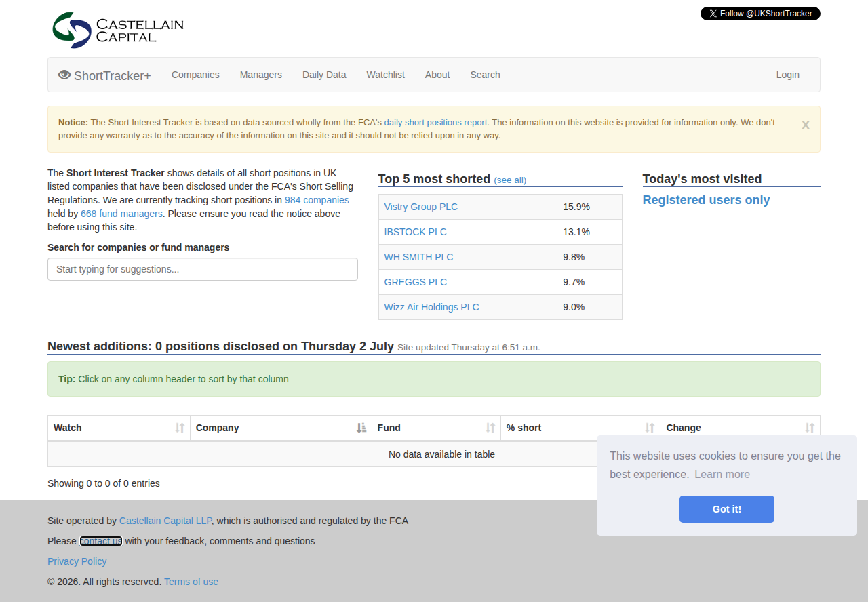The width and height of the screenshot is (868, 602).
Task: Click the 'No data available in table' row
Action: click(x=434, y=454)
